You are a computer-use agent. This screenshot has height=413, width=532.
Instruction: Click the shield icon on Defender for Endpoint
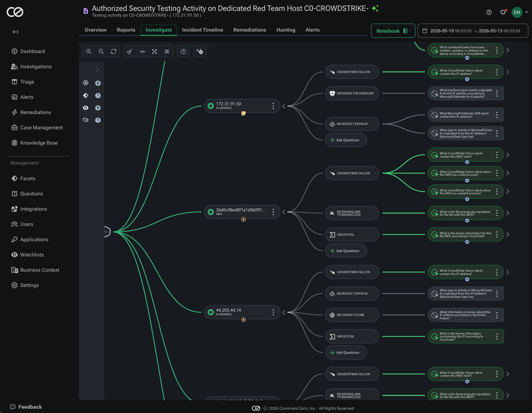coord(332,93)
